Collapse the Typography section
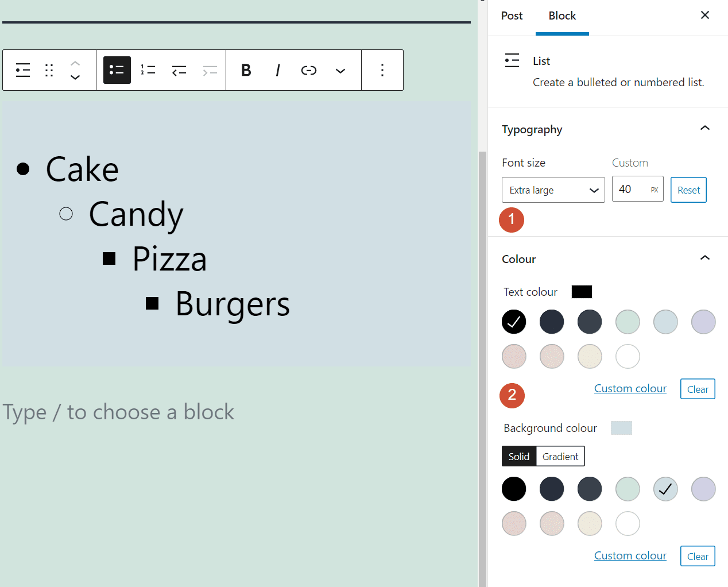Image resolution: width=728 pixels, height=587 pixels. [x=704, y=128]
